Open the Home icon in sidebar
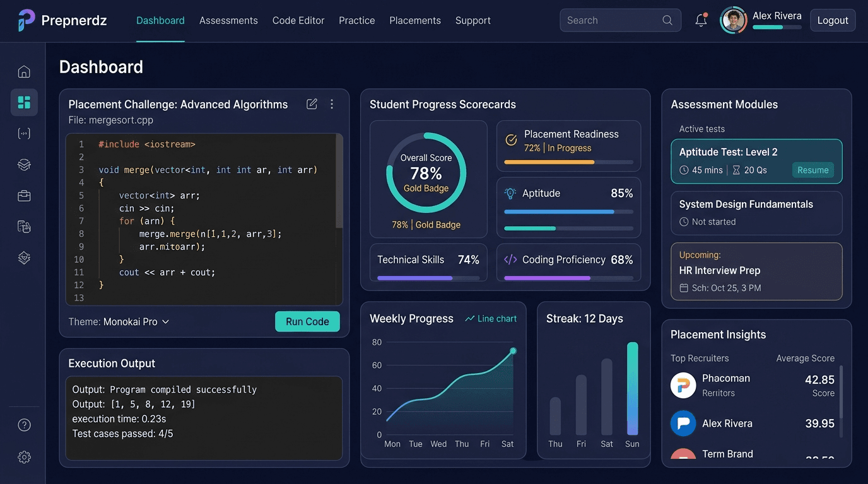868x484 pixels. point(24,71)
